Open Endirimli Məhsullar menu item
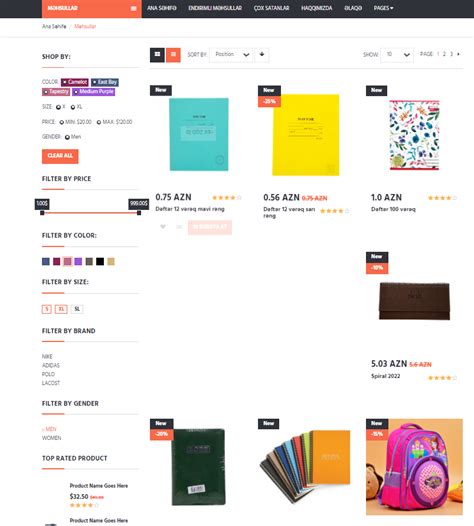Screen dimensions: 474x526 215,8
